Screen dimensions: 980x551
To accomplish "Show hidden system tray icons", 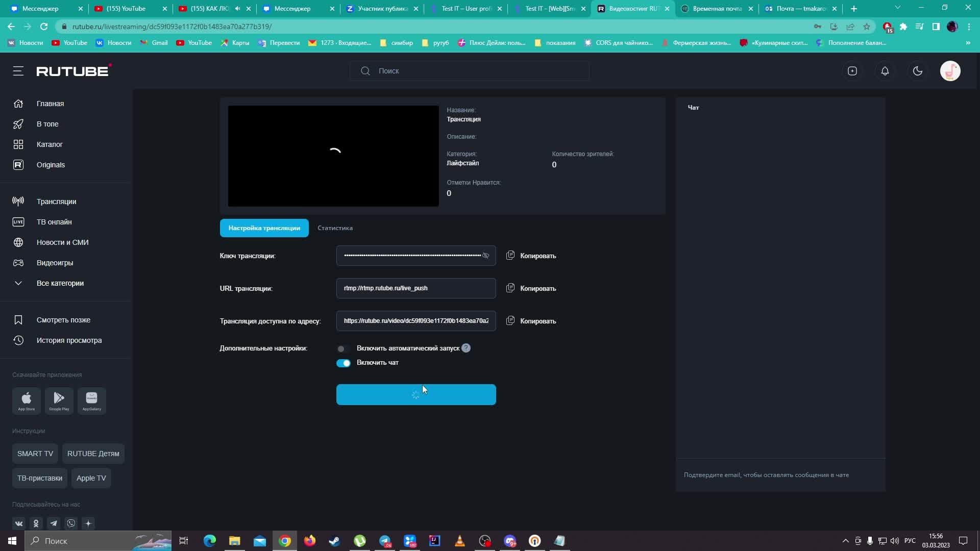I will coord(845,541).
